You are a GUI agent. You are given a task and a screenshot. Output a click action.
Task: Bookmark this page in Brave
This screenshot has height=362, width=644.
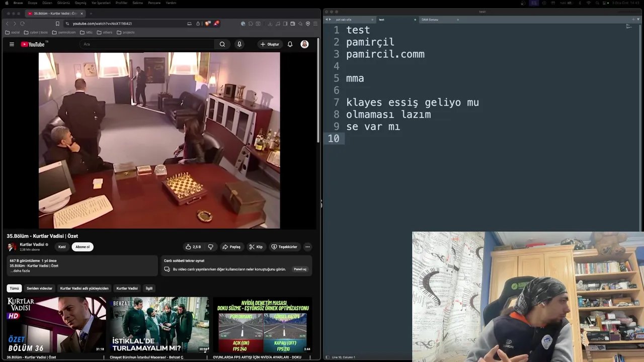coord(57,24)
